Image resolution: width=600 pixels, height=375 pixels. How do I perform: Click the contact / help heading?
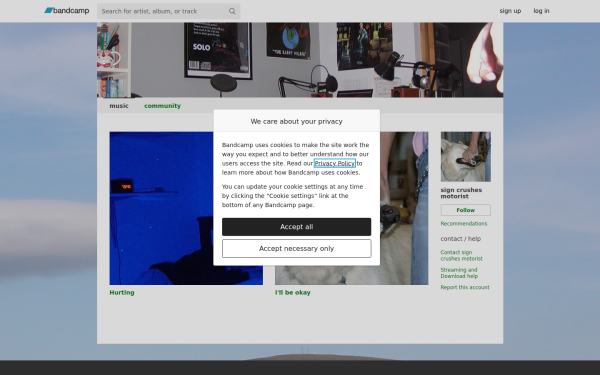(x=461, y=239)
